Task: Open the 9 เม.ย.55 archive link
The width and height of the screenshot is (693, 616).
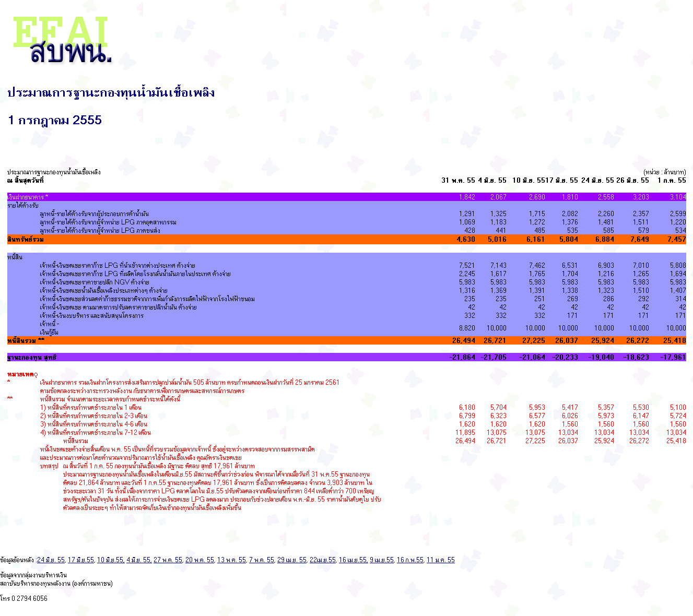Action: 382,560
